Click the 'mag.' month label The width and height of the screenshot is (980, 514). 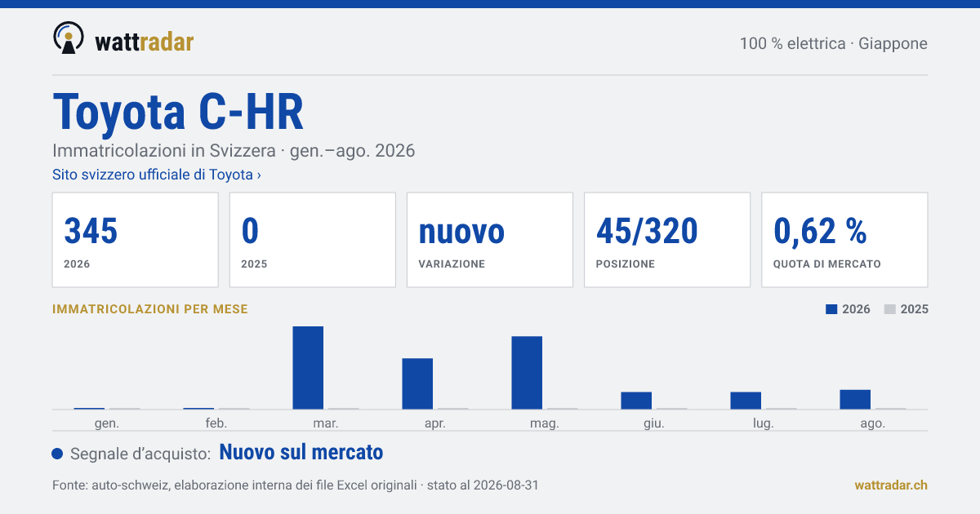[x=545, y=423]
